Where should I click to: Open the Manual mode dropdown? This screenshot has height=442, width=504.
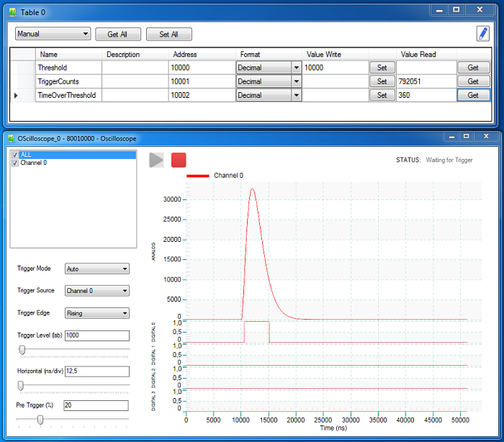[53, 34]
